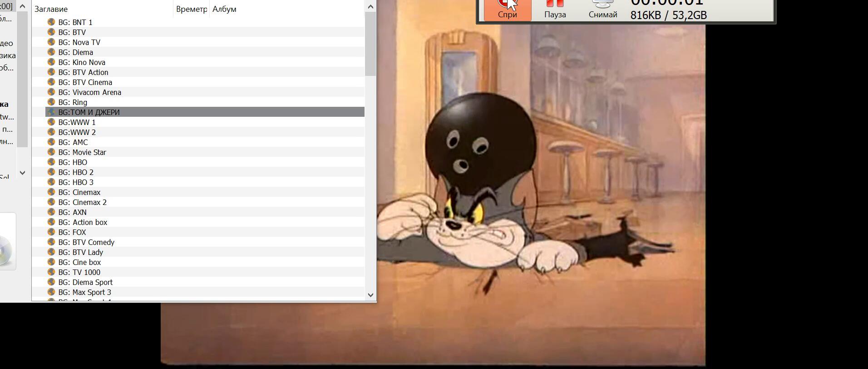
Task: Select the BG:ТОМ И ДЖЕРИ playlist entry
Action: tap(89, 112)
